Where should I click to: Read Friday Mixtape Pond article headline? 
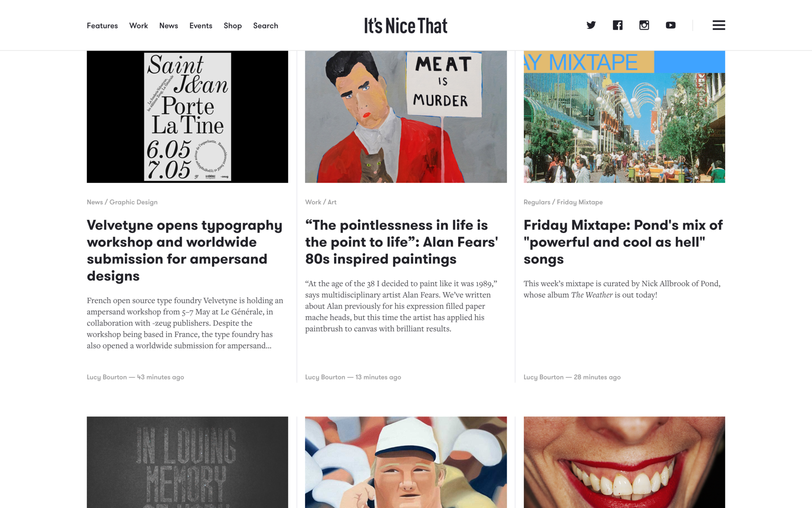[623, 242]
